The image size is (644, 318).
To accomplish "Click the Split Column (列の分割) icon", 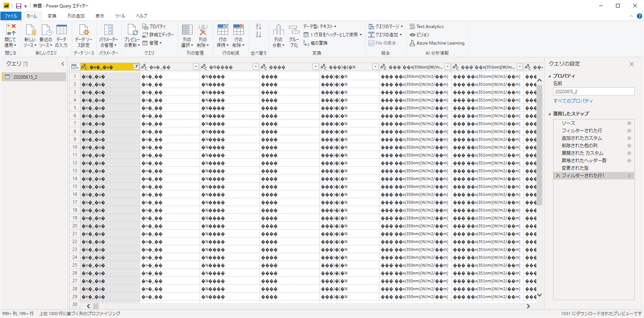I will coord(278,31).
